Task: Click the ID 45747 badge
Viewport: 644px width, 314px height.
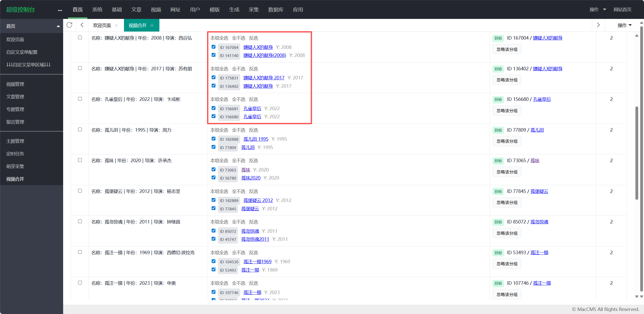Action: click(x=228, y=239)
